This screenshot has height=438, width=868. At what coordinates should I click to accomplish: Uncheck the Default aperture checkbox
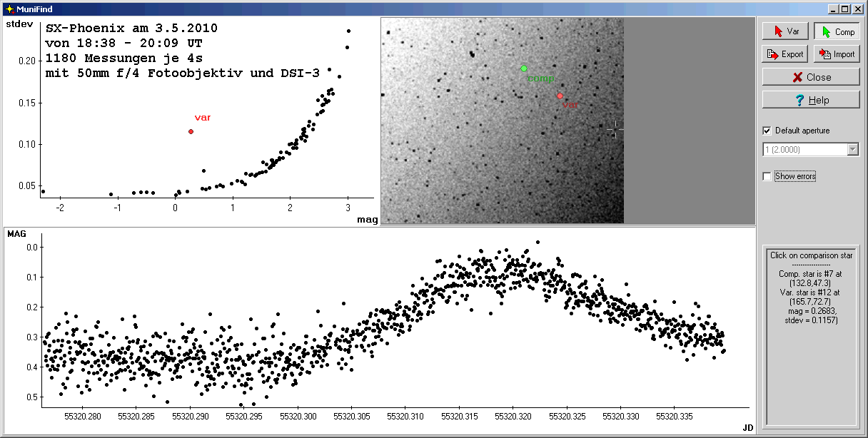(x=767, y=131)
